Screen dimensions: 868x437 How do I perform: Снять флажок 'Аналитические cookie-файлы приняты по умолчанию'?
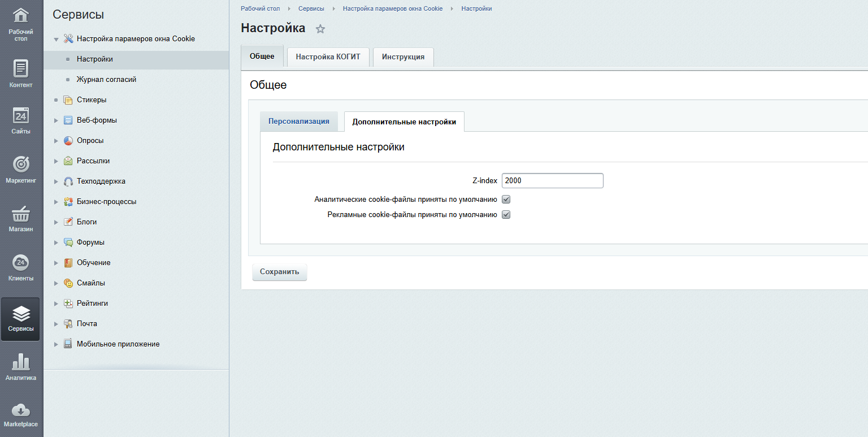506,199
